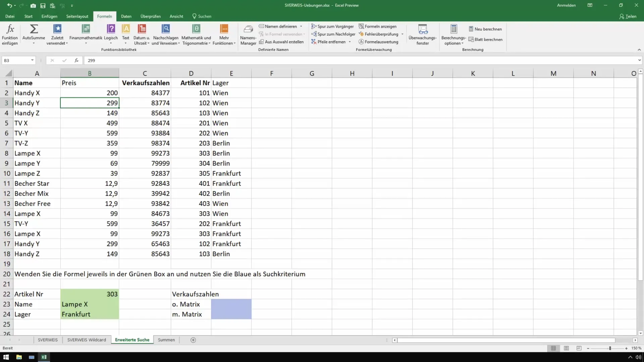Open the Ribbon display options button
Viewport: 644px width, 362px height.
click(x=590, y=5)
